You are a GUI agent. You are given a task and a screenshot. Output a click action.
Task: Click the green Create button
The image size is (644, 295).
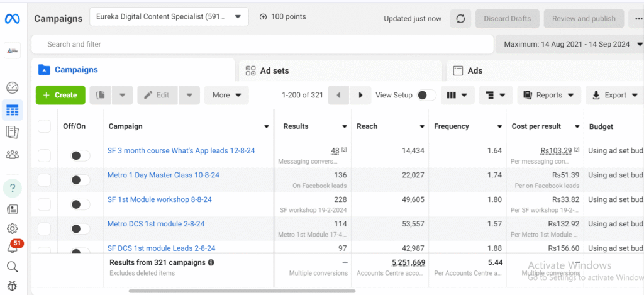coord(60,95)
